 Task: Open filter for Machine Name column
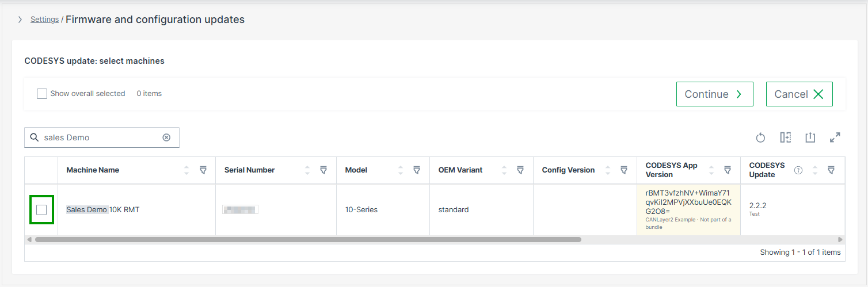pos(203,170)
